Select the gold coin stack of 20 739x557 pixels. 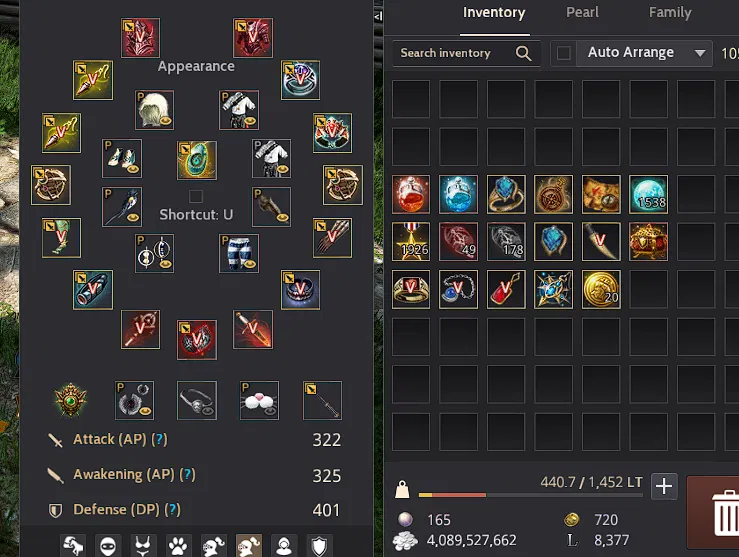click(601, 289)
